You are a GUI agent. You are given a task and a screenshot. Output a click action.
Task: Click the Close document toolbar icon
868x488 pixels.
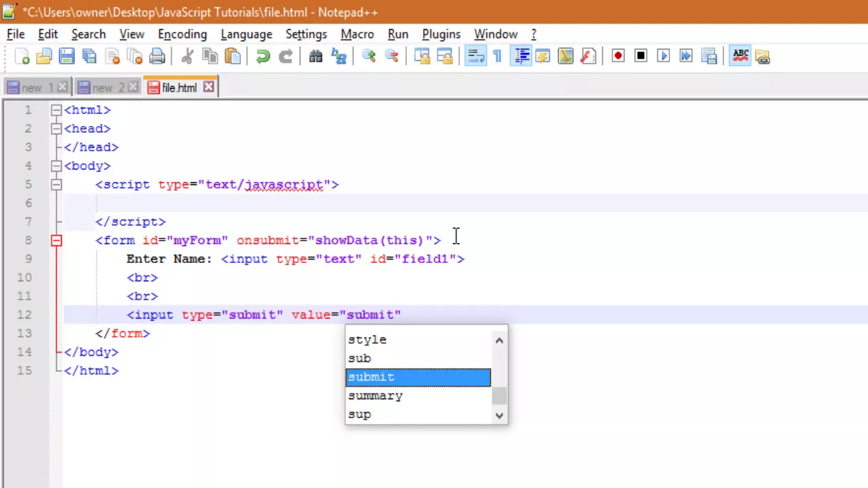[112, 56]
